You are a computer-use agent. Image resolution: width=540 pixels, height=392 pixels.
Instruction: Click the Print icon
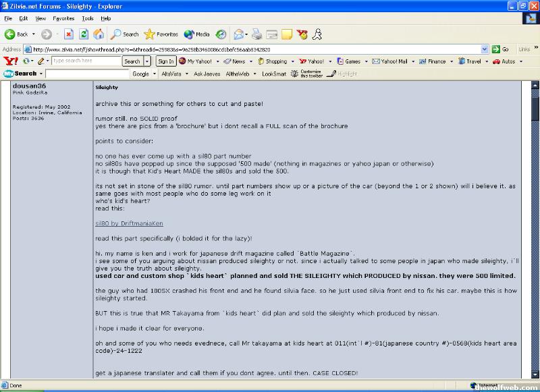pyautogui.click(x=258, y=34)
